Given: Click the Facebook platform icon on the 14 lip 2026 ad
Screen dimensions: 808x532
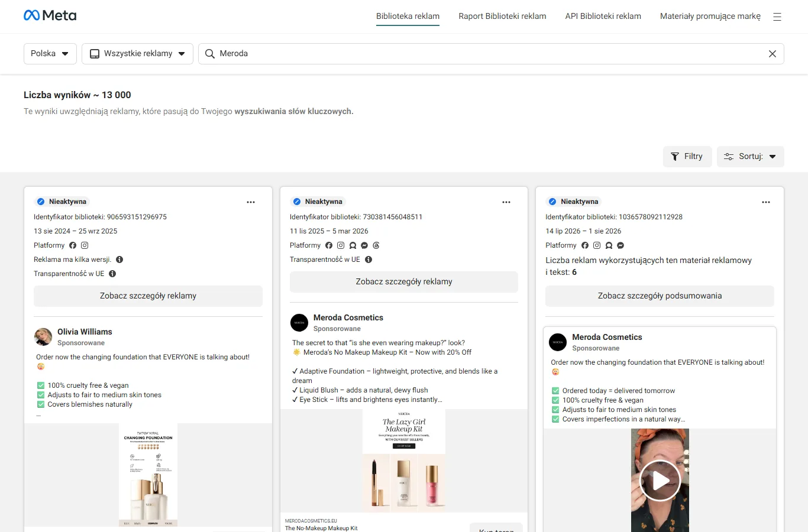Looking at the screenshot, I should click(585, 245).
